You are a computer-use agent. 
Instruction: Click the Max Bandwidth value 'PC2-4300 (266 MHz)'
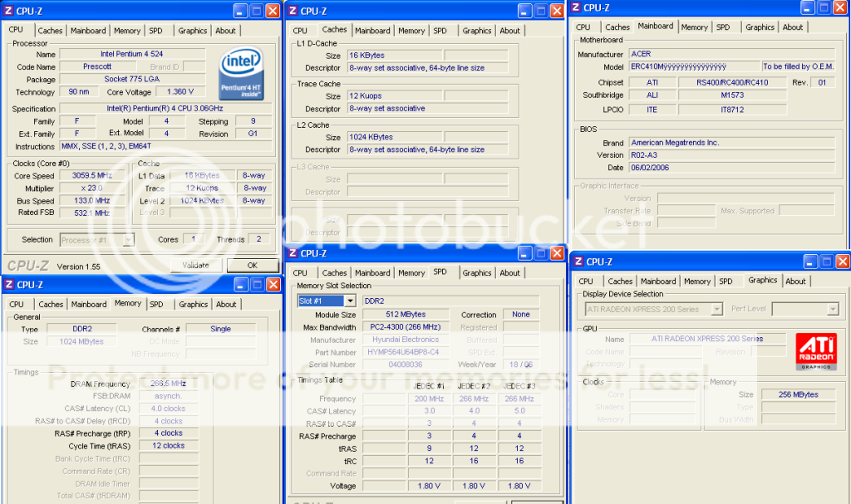point(406,327)
